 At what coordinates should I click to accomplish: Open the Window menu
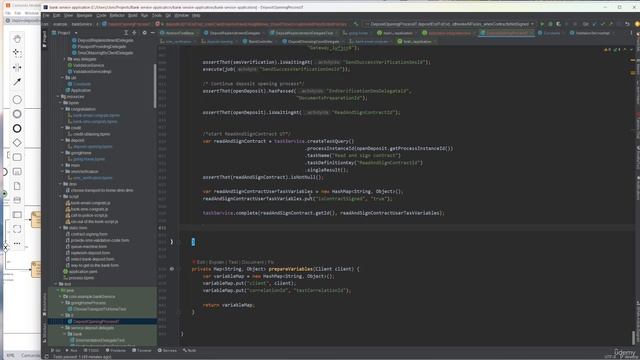[182, 16]
